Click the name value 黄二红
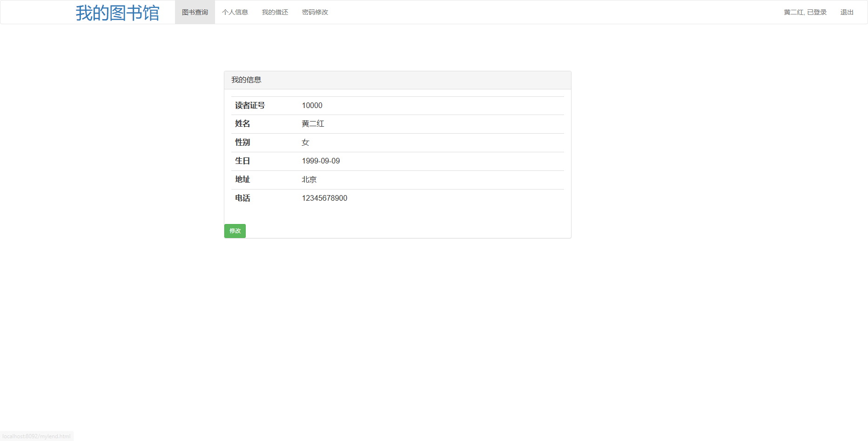The width and height of the screenshot is (868, 441). point(313,123)
